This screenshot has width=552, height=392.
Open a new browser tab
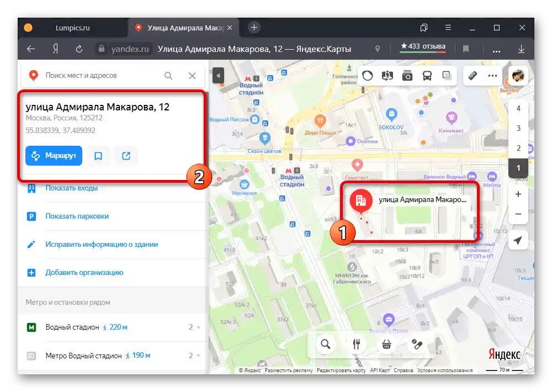(x=254, y=28)
